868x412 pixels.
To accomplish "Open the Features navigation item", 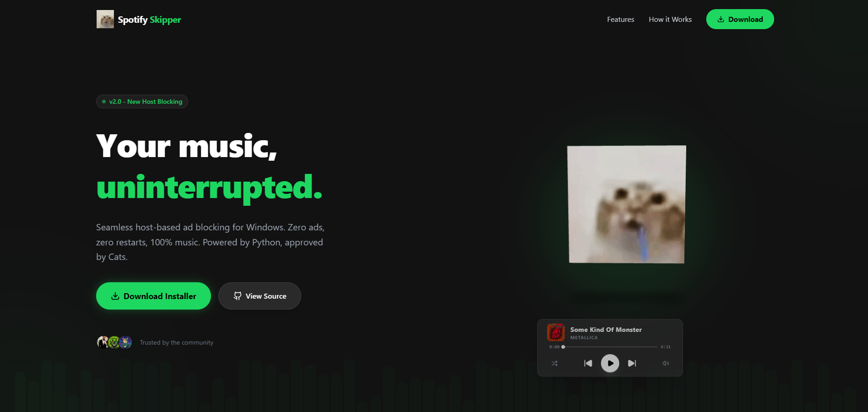I will click(620, 19).
